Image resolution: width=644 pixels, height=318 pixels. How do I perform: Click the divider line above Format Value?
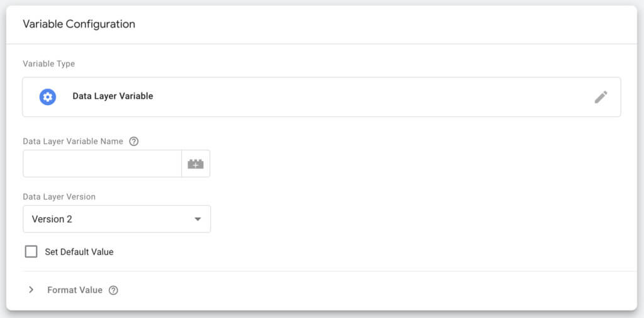coord(321,271)
